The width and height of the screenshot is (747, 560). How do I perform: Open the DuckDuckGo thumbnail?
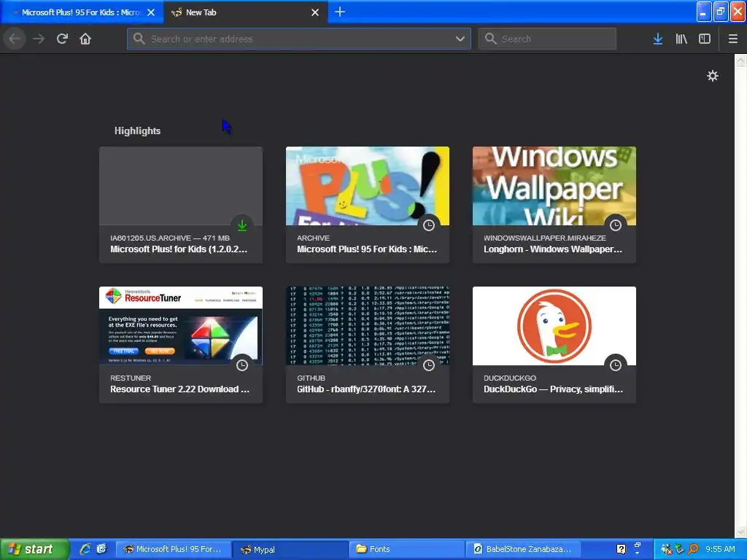coord(554,326)
